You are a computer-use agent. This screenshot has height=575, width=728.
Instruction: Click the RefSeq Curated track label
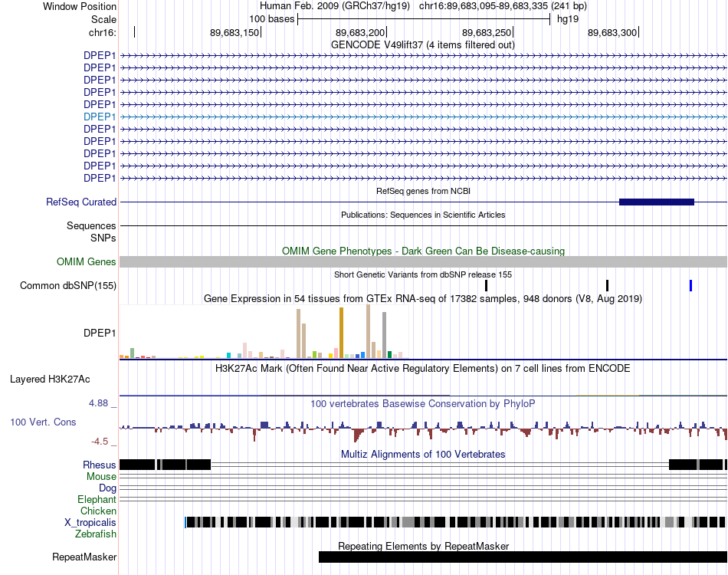tap(81, 202)
